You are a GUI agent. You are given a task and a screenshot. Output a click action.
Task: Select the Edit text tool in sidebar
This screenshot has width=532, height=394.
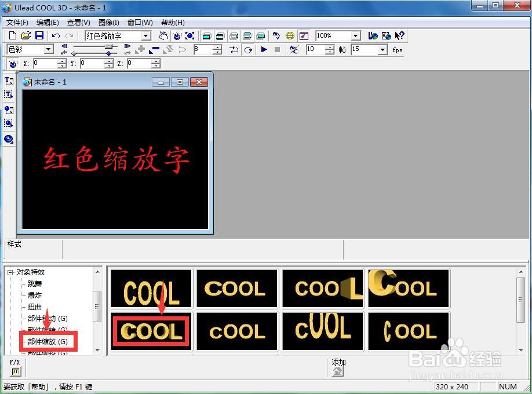click(x=9, y=94)
